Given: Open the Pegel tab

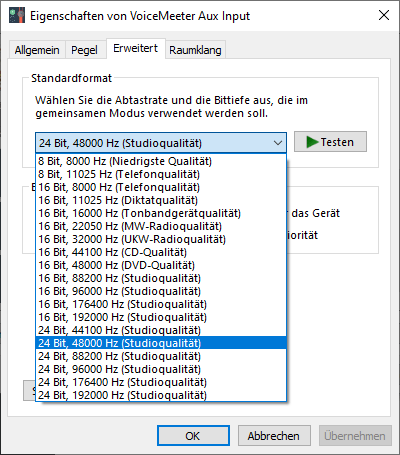Looking at the screenshot, I should 84,50.
